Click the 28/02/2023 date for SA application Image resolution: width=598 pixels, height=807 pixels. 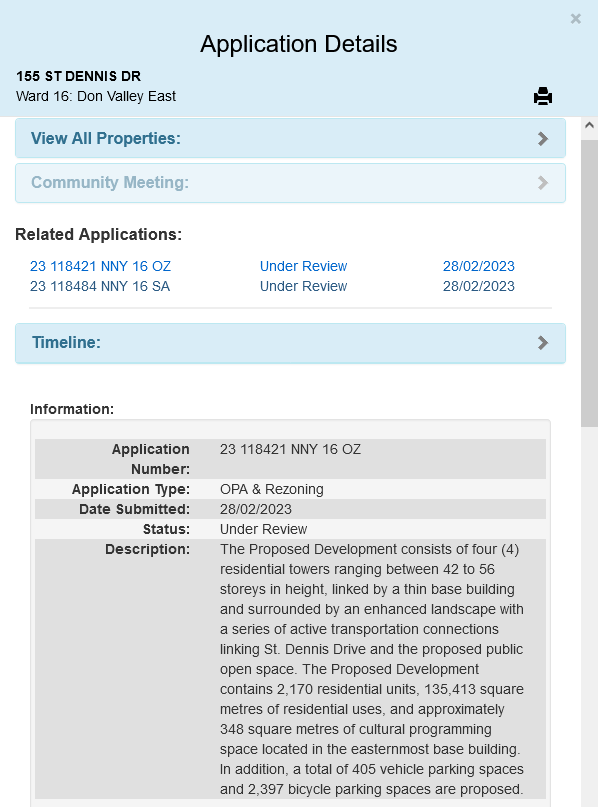point(479,286)
